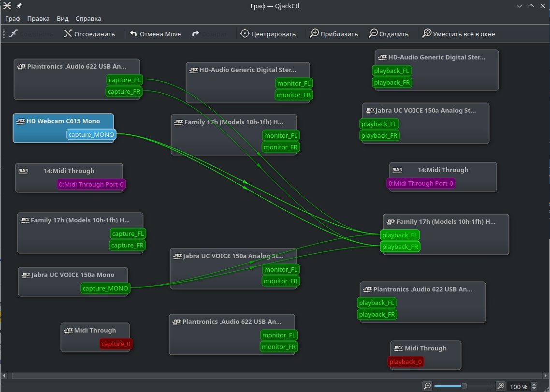550x392 pixels.
Task: Select monitor_FL port of the Jabra Analog node
Action: click(281, 269)
